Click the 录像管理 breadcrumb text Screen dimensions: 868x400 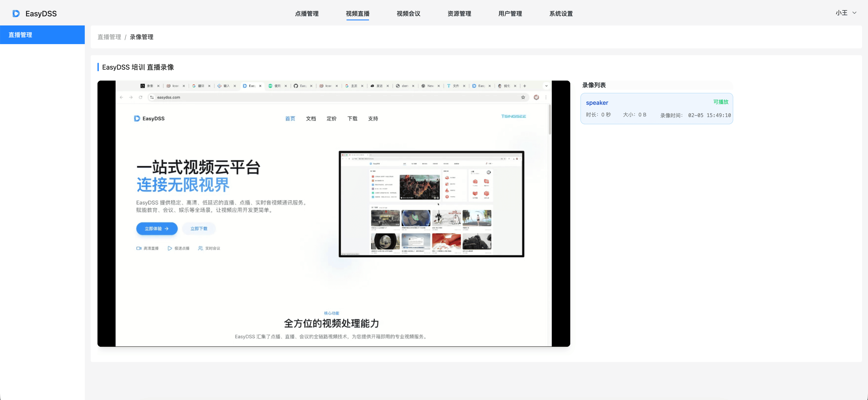pos(142,37)
